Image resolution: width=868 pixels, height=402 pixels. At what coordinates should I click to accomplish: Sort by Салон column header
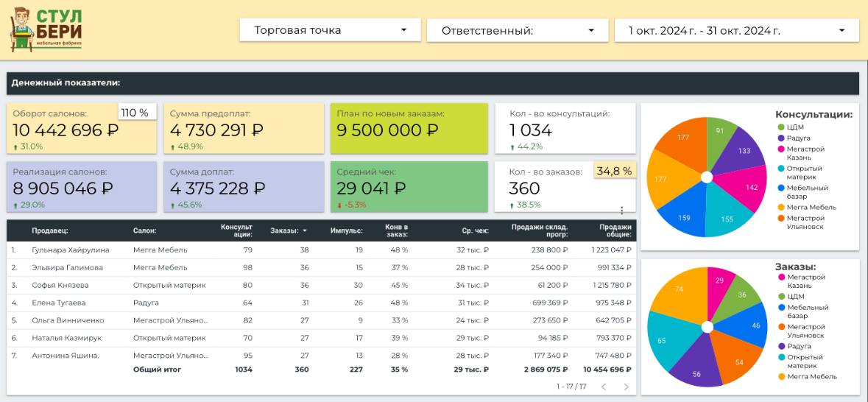[x=144, y=230]
